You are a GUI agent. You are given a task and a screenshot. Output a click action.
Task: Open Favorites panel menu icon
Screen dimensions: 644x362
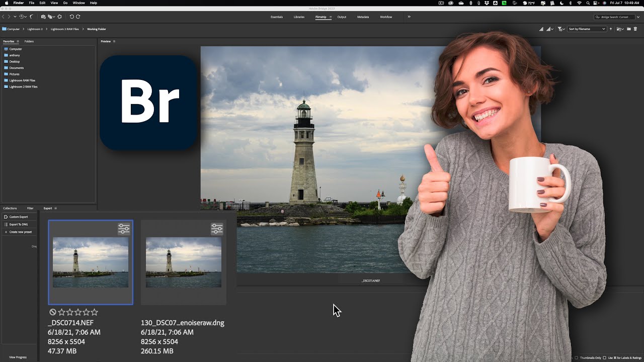pos(18,41)
